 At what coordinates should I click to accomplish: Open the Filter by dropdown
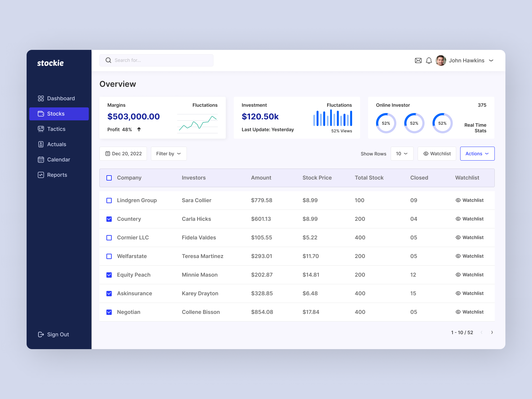[x=169, y=154]
